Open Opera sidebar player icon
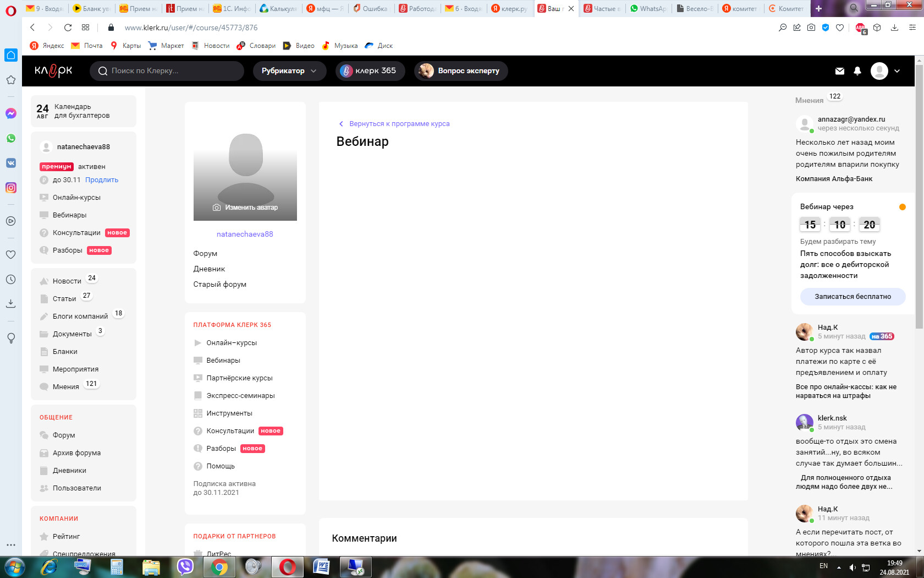Image resolution: width=924 pixels, height=578 pixels. [x=11, y=221]
